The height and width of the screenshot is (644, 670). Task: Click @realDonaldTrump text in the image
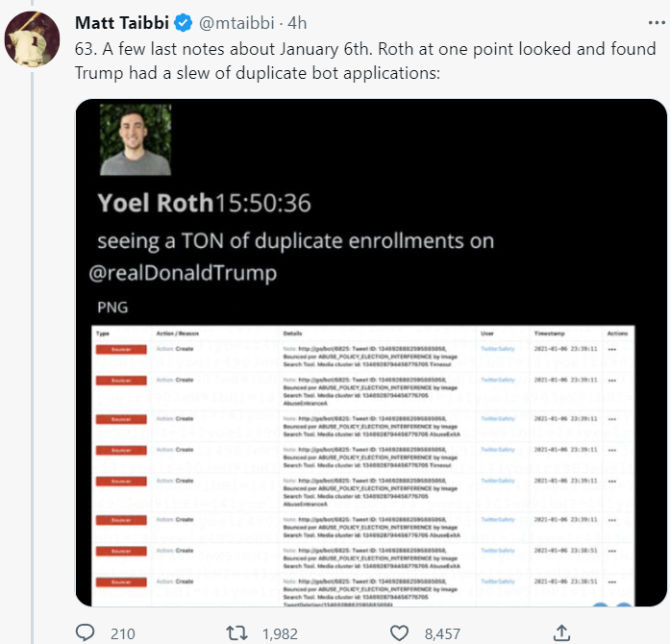pos(183,273)
